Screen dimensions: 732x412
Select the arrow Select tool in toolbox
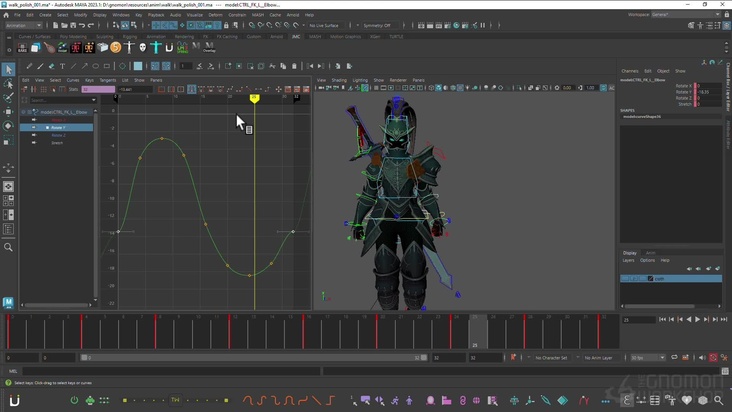coord(8,69)
